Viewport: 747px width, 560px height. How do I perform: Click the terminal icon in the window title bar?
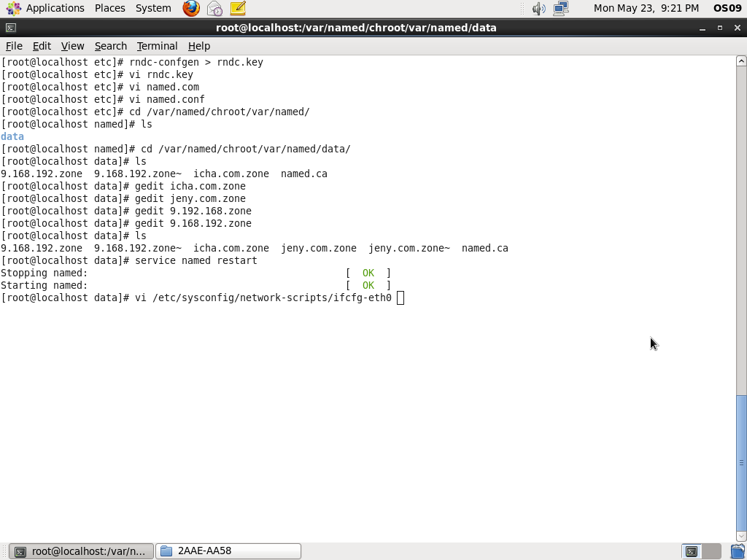click(x=9, y=27)
